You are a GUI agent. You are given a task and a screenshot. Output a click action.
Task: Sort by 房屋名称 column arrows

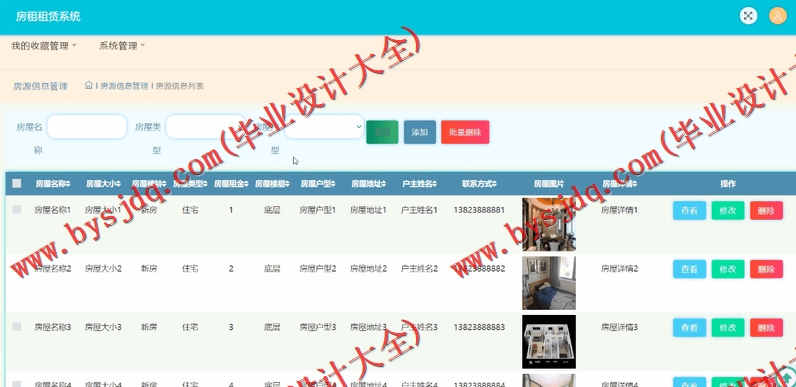pos(68,184)
